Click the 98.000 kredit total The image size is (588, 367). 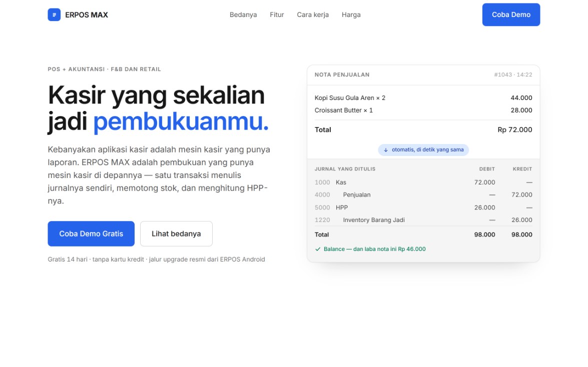521,234
